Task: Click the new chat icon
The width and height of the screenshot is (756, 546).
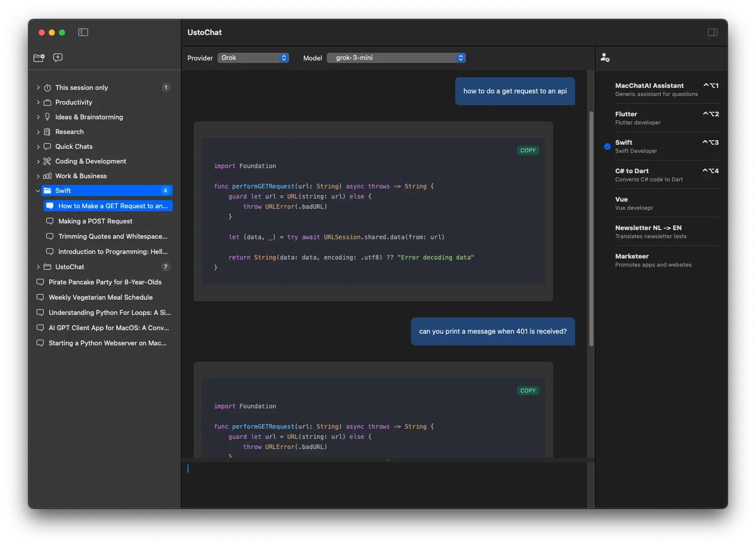Action: point(58,58)
